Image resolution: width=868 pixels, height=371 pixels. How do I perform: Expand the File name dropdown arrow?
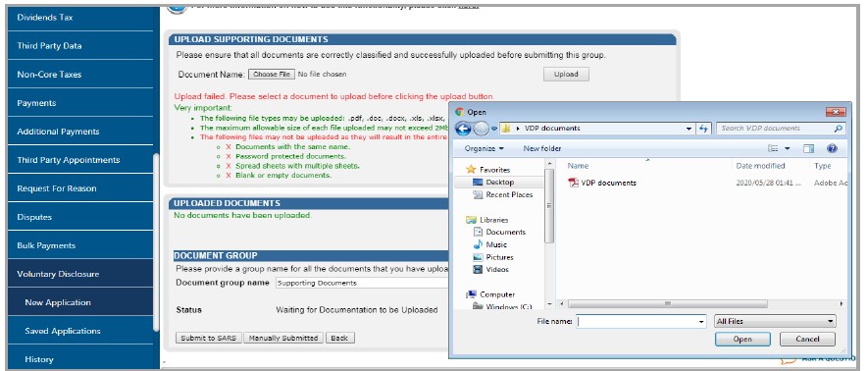(702, 322)
